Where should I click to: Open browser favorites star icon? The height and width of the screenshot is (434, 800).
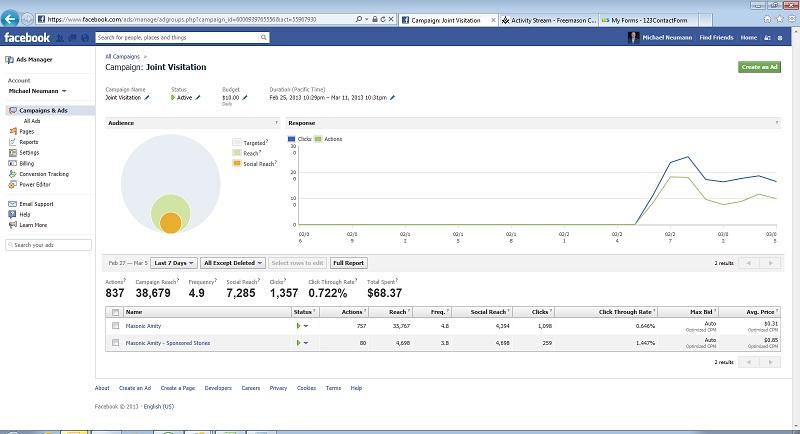[x=780, y=19]
